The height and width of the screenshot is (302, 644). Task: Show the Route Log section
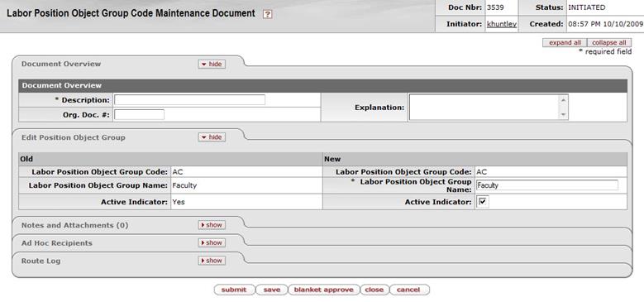click(212, 261)
